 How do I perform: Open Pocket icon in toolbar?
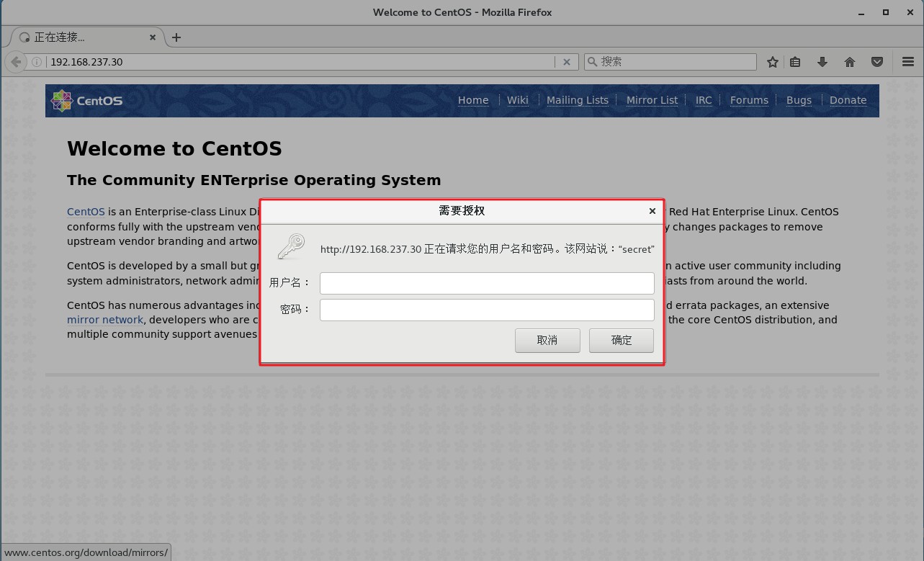coord(877,62)
